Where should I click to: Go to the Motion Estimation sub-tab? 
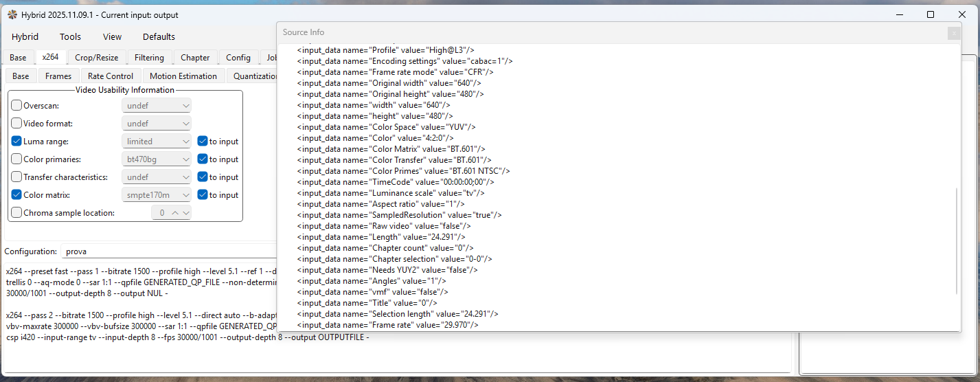coord(183,76)
